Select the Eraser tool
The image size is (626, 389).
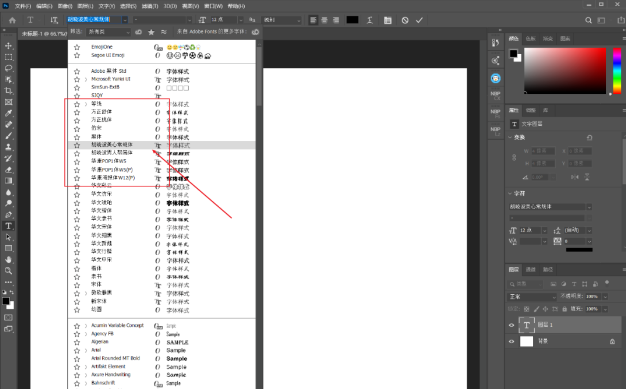pos(8,169)
